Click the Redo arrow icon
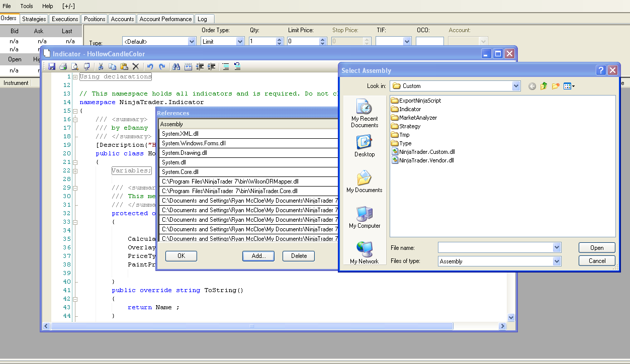The height and width of the screenshot is (364, 630). point(161,66)
